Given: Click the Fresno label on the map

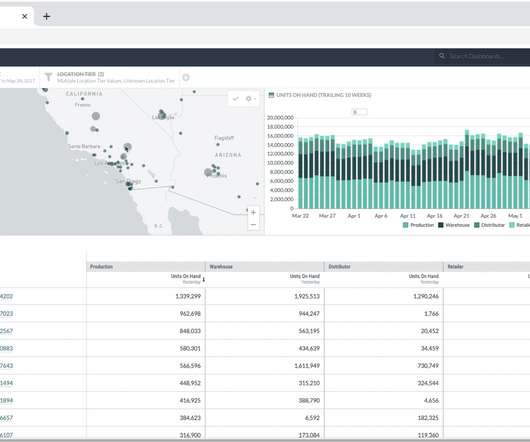Looking at the screenshot, I should point(82,105).
